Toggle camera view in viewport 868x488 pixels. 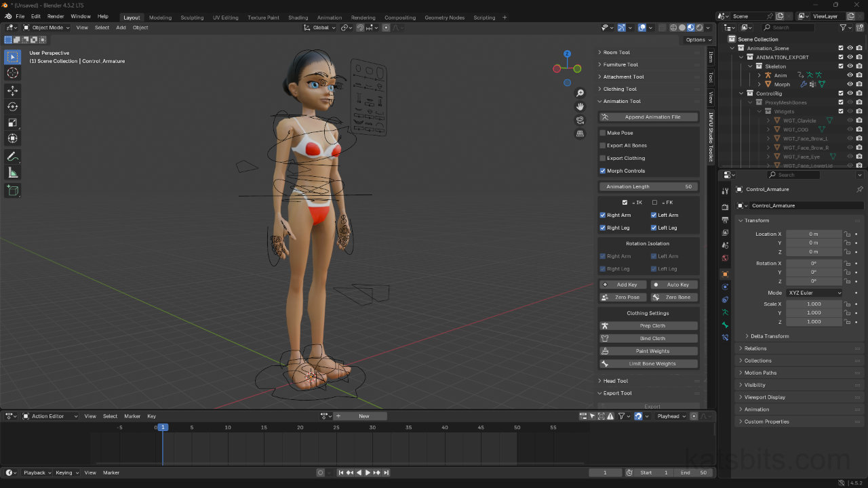click(580, 120)
